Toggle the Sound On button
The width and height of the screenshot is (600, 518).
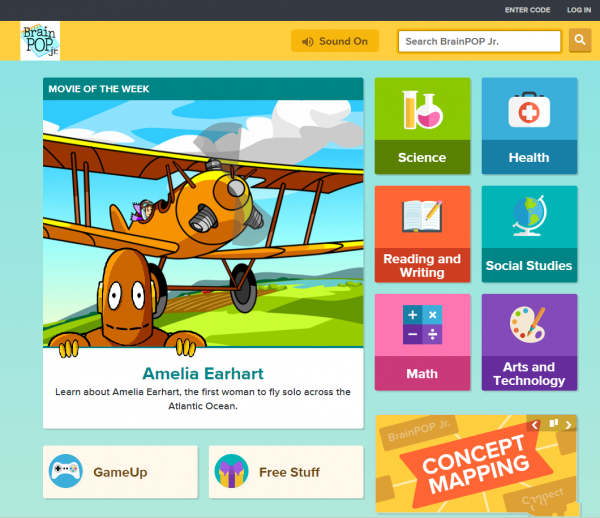click(x=335, y=41)
